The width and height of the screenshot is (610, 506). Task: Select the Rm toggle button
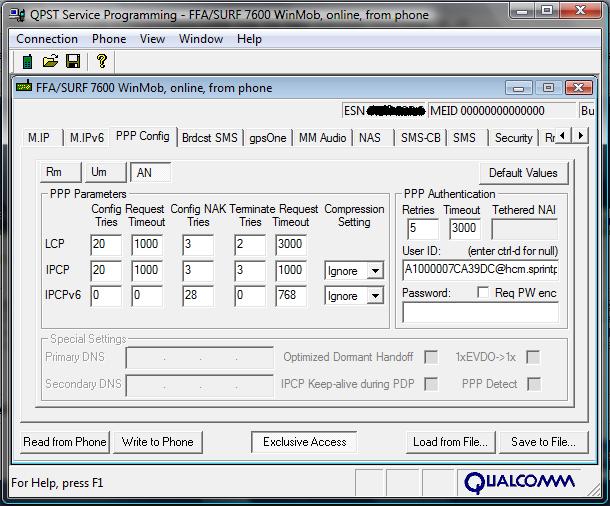61,172
